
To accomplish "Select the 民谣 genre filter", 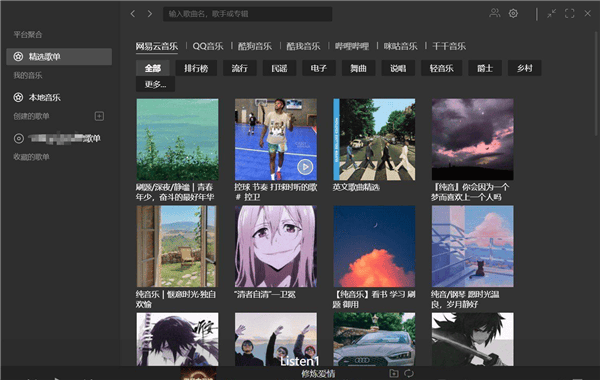I will click(279, 68).
